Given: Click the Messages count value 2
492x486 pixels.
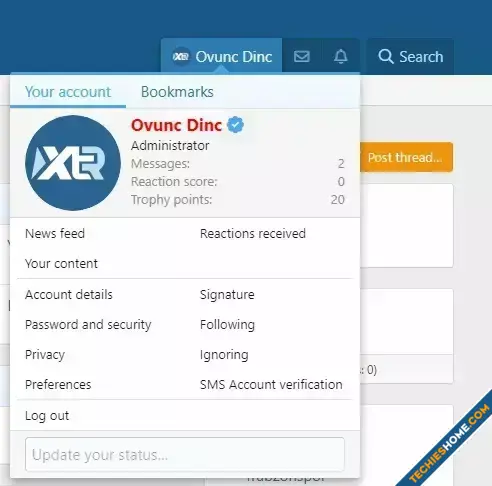Looking at the screenshot, I should [x=341, y=164].
